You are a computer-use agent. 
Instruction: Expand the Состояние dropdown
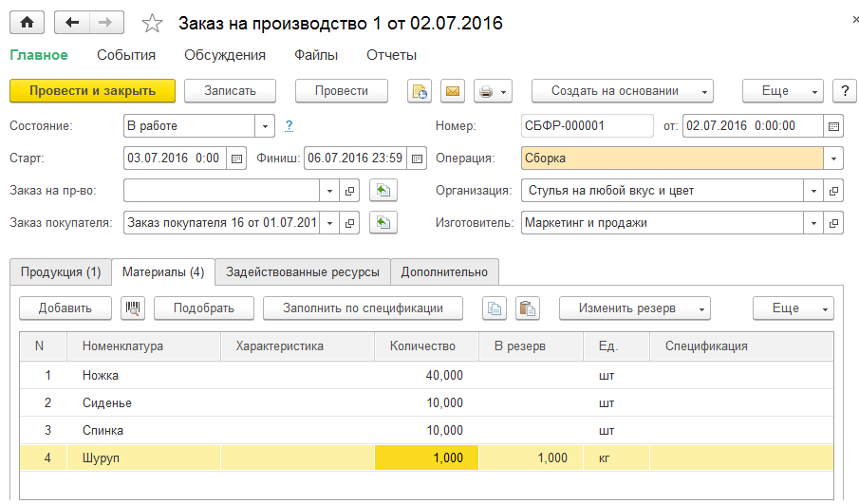[265, 125]
